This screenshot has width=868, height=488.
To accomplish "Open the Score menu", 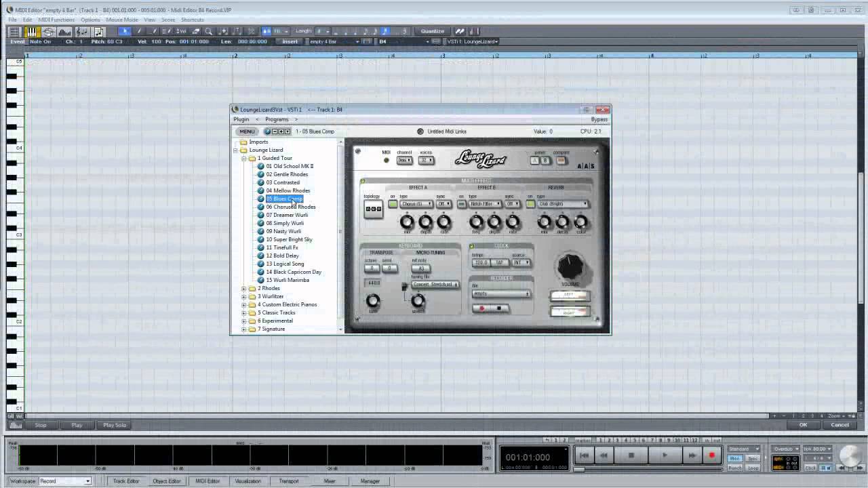I will click(167, 20).
